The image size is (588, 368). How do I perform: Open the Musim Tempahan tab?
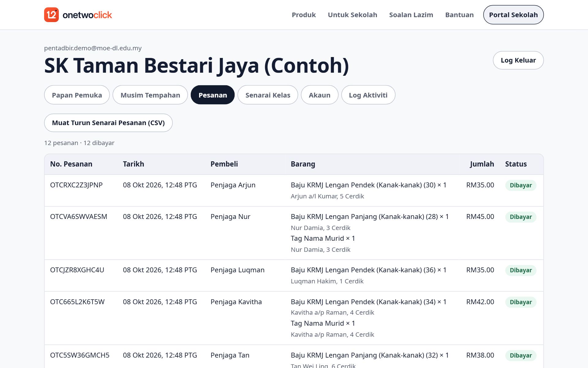[x=150, y=95]
